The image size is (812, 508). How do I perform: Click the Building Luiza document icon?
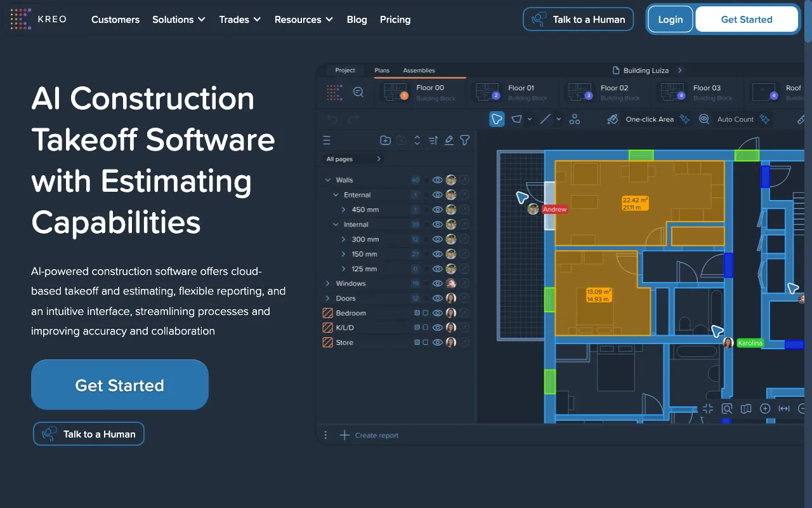[x=615, y=70]
